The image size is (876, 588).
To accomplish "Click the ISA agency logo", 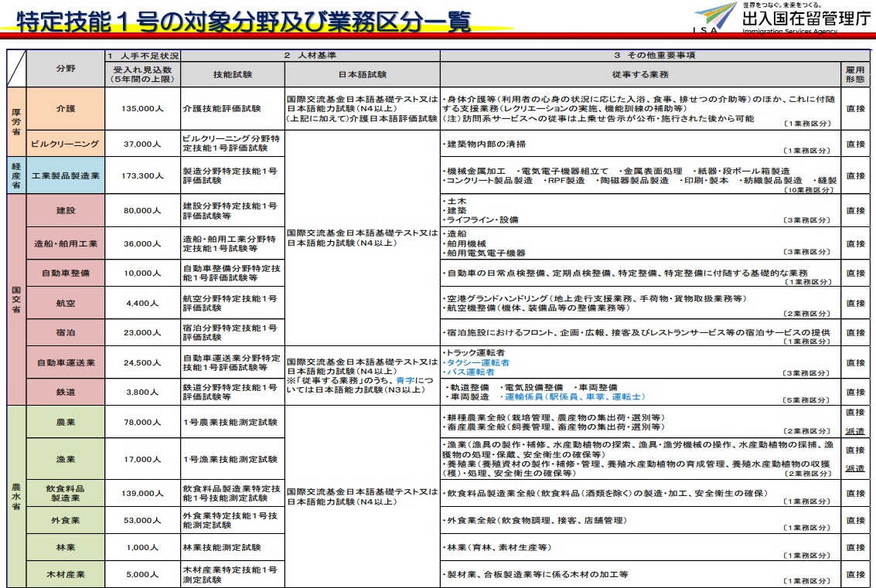I will [715, 17].
